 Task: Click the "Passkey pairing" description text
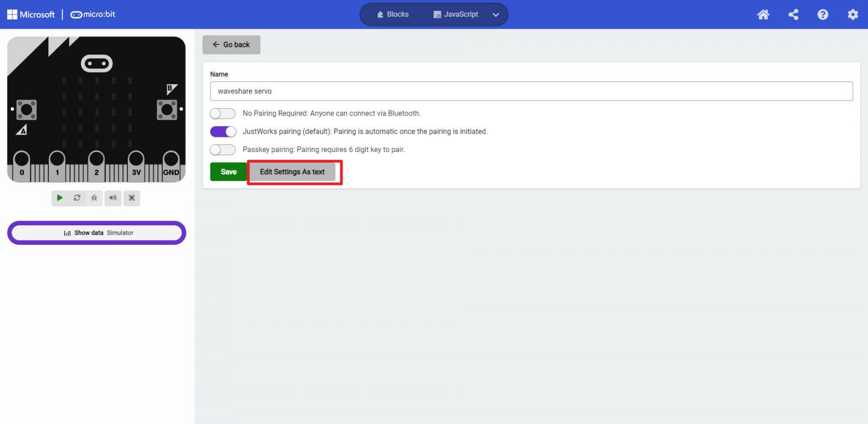click(323, 150)
